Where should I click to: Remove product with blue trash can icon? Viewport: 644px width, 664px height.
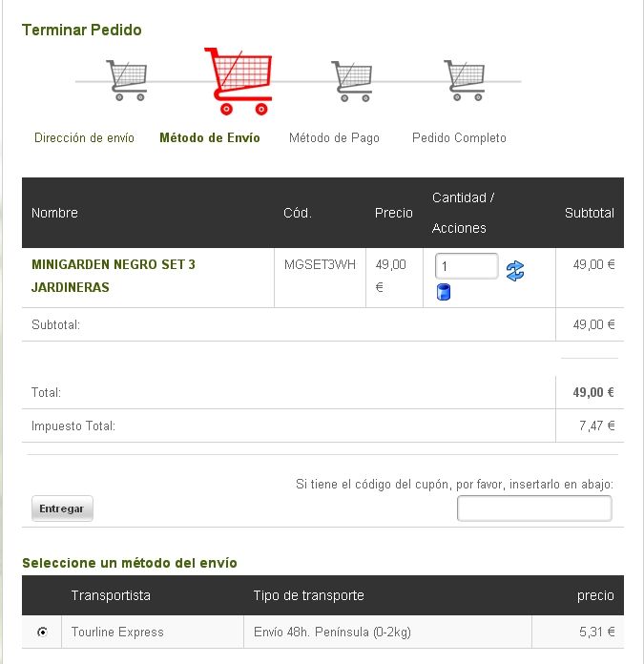point(444,292)
